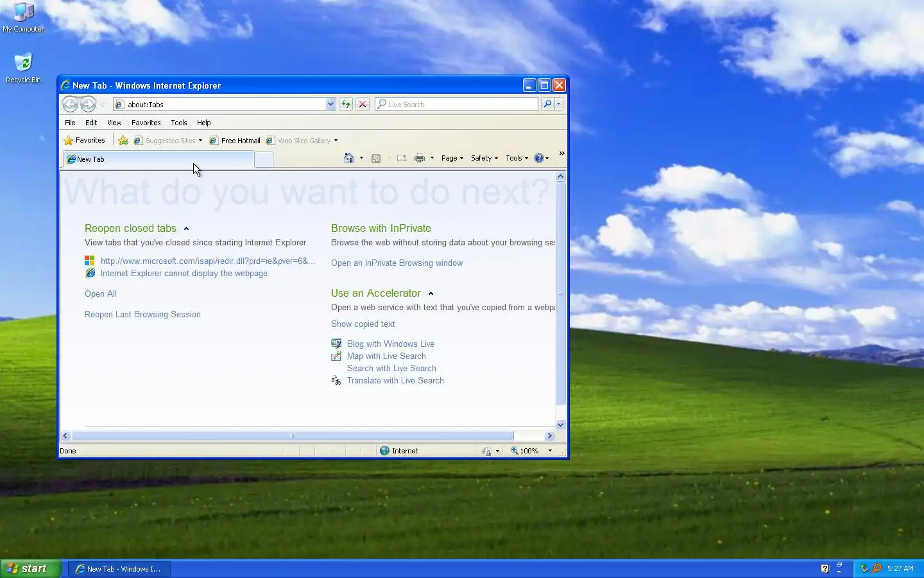This screenshot has width=924, height=578.
Task: Click the Home page icon
Action: click(x=349, y=158)
